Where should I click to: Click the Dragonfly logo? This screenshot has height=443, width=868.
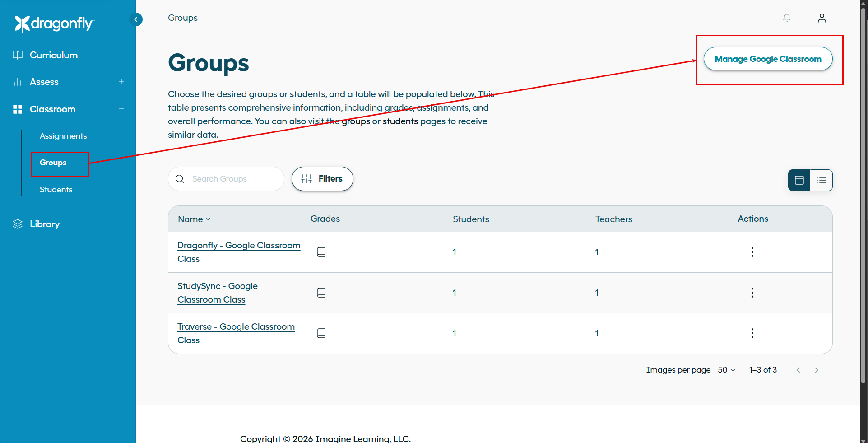click(x=54, y=23)
